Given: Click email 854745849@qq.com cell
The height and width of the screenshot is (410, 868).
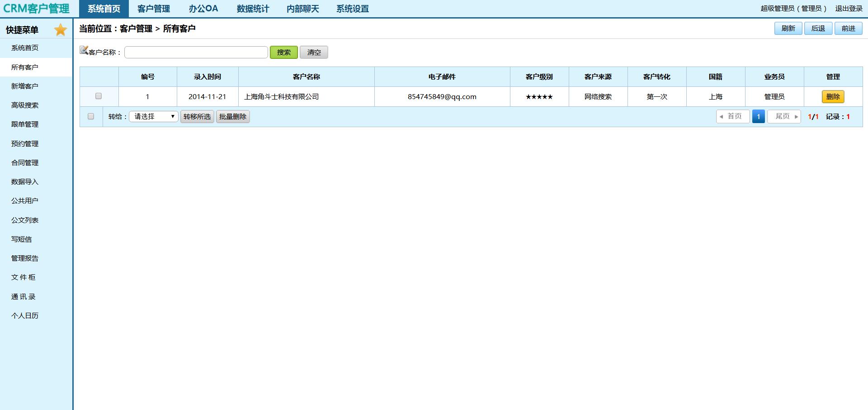Looking at the screenshot, I should tap(442, 97).
